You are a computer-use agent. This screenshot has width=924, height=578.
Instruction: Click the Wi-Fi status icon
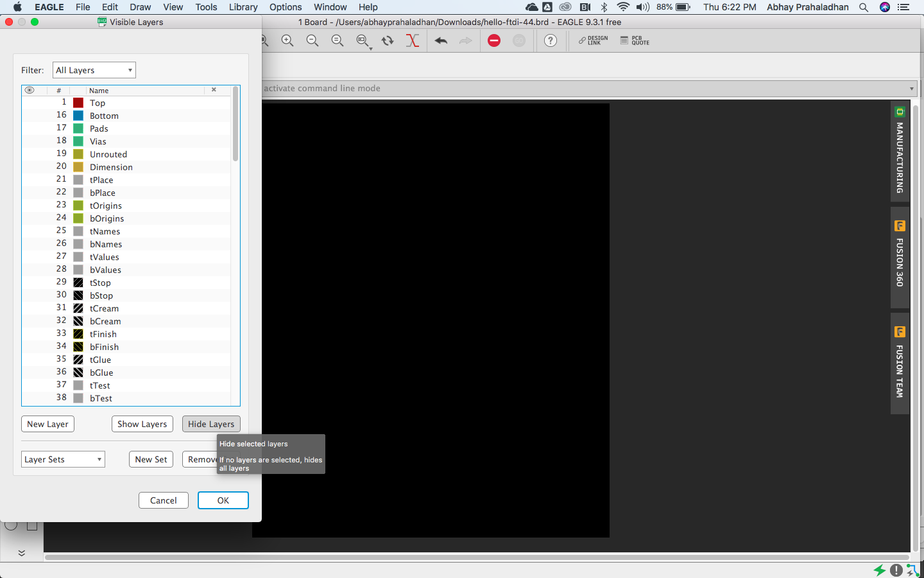coord(623,7)
